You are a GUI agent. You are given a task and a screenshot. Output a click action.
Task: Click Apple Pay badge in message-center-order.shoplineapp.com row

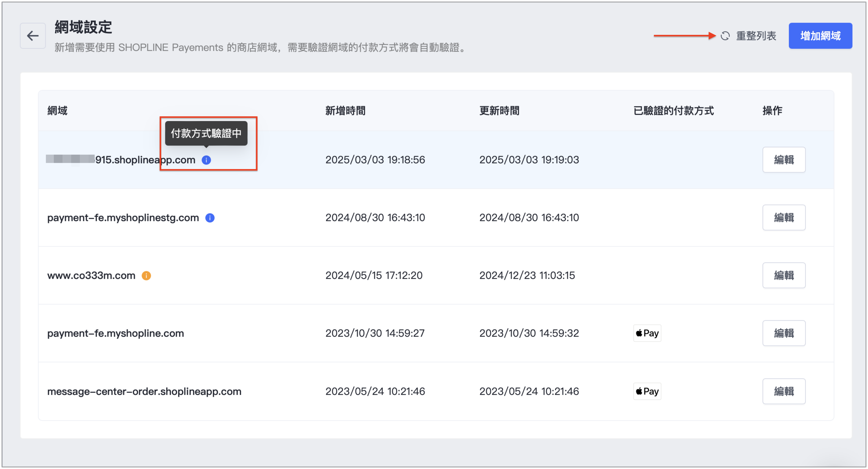pos(647,391)
